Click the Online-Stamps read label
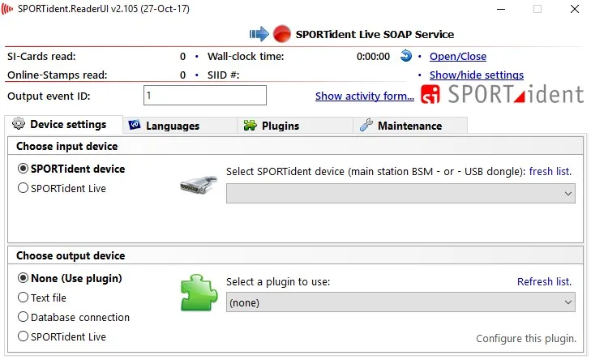This screenshot has height=364, width=591. click(58, 75)
